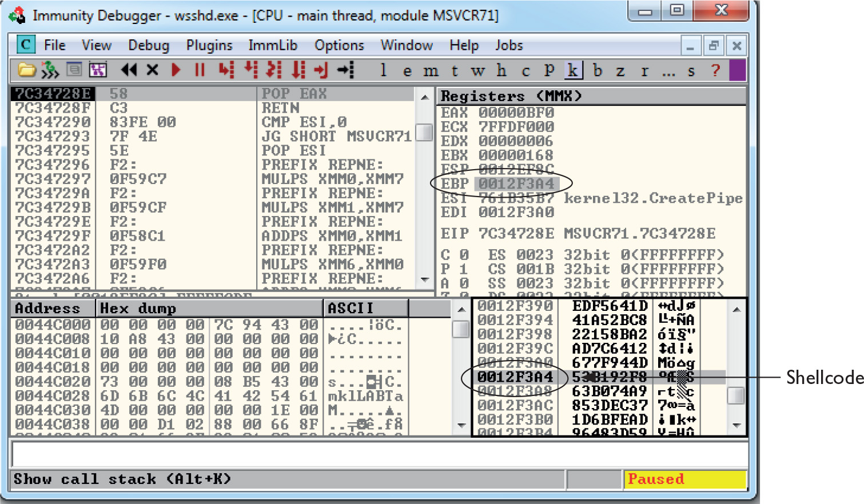This screenshot has width=864, height=504.
Task: Click the Attach to process toolbar icon
Action: point(50,70)
